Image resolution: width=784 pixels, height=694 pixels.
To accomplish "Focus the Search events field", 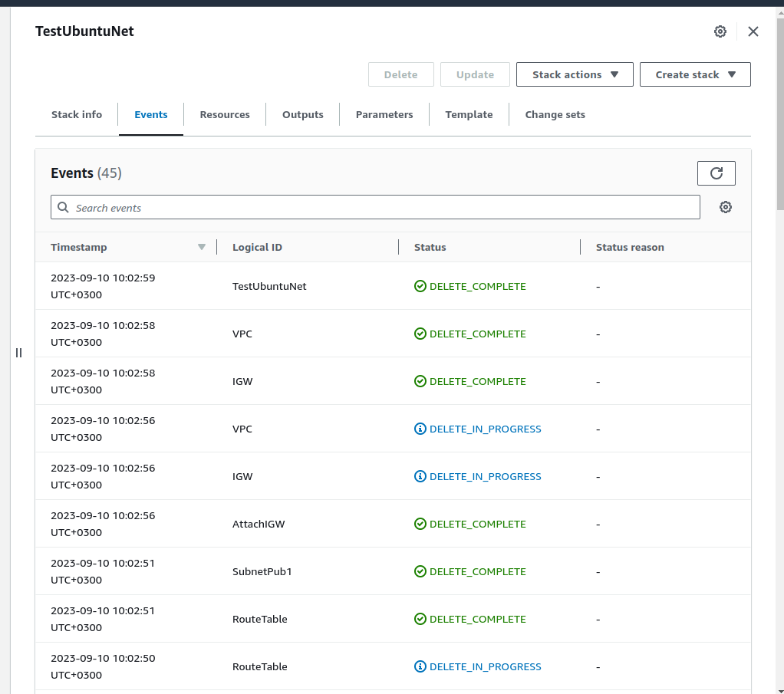I will [x=375, y=207].
